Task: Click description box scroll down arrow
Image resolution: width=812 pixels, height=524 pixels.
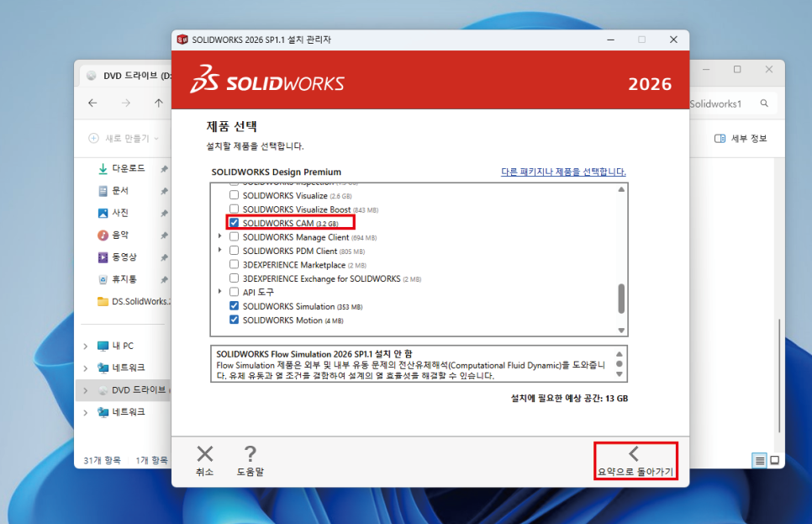Action: click(x=620, y=374)
